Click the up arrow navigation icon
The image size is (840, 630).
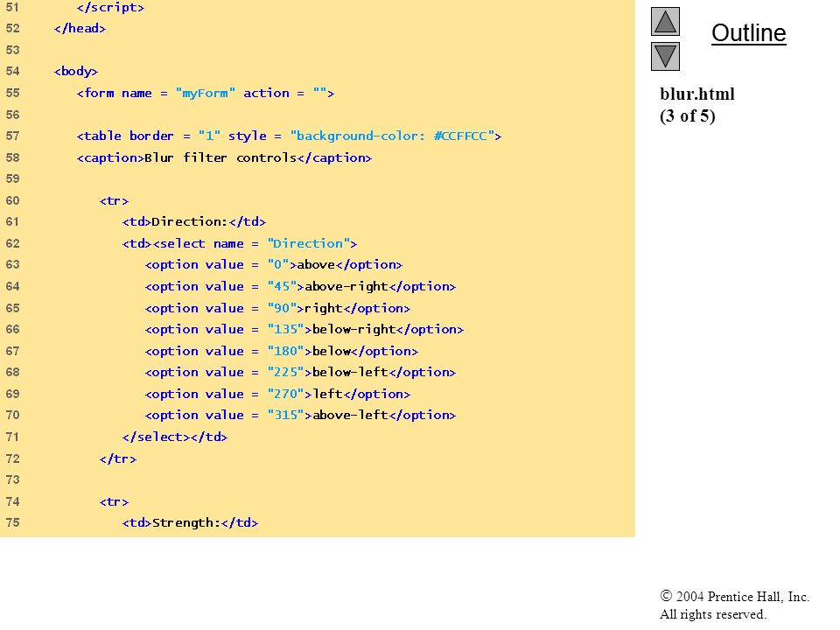pyautogui.click(x=665, y=21)
